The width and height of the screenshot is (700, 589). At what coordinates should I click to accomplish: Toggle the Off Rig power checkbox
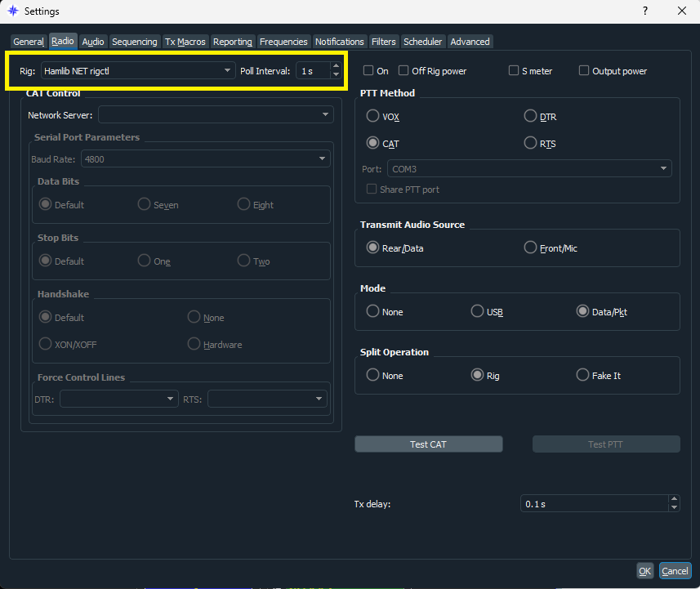point(404,71)
